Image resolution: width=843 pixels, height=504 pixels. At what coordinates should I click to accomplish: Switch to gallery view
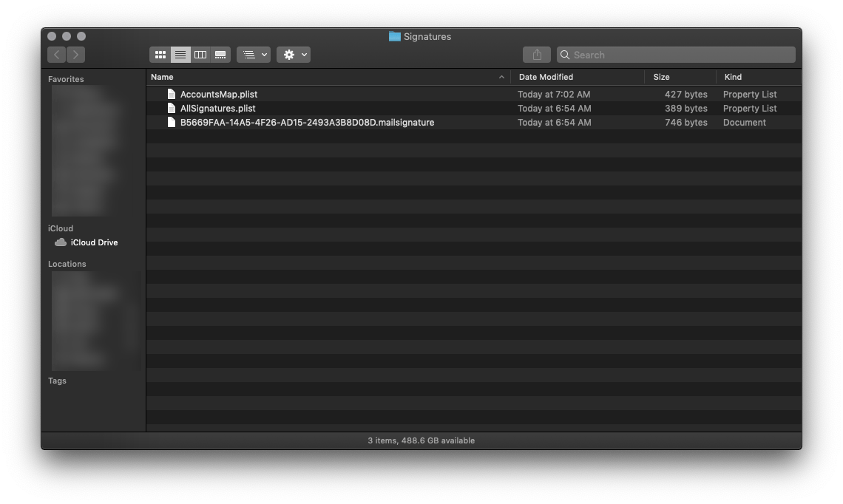[x=220, y=55]
